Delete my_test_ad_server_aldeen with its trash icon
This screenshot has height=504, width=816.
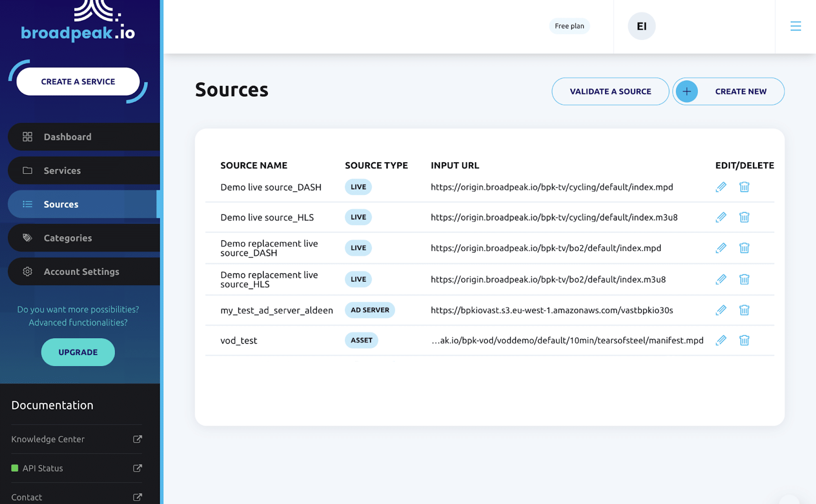744,310
